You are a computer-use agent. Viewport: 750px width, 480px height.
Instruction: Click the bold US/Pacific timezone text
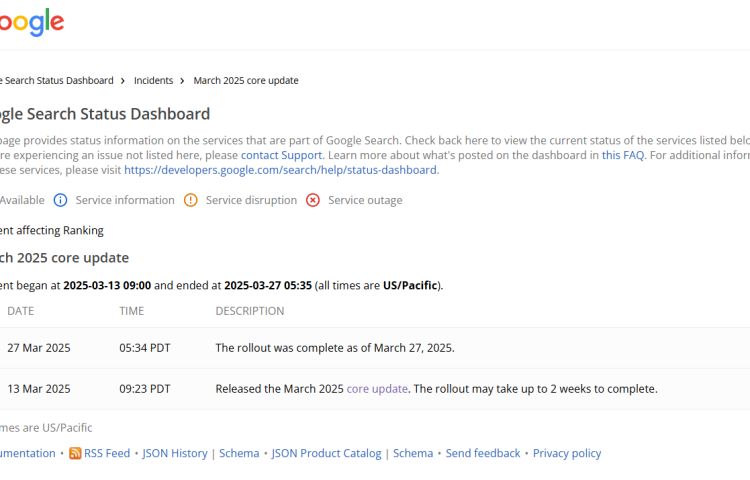[410, 285]
